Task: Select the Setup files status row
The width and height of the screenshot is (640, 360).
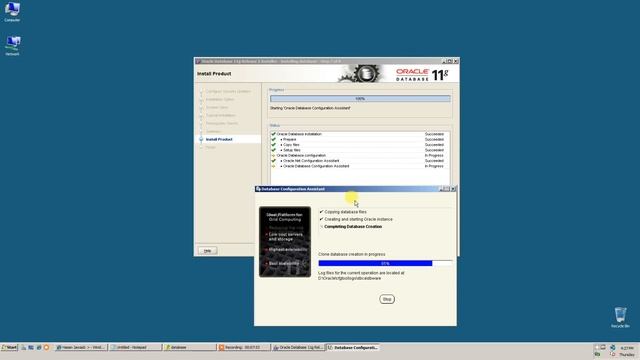Action: [360, 150]
